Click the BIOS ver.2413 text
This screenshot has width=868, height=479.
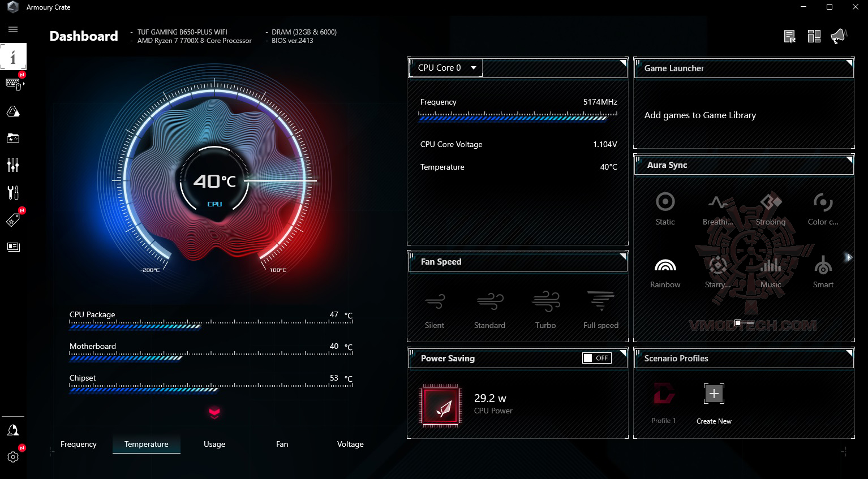(x=293, y=41)
